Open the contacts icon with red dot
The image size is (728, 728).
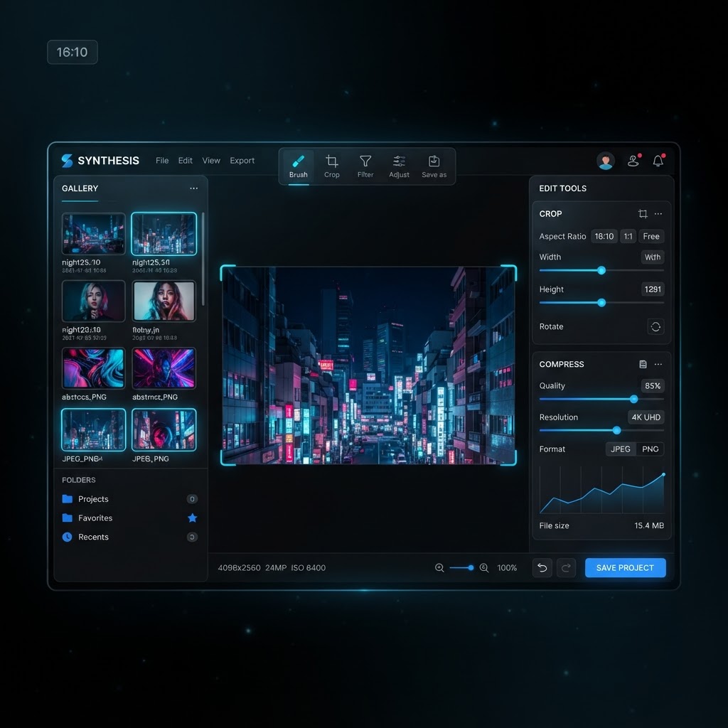(633, 161)
